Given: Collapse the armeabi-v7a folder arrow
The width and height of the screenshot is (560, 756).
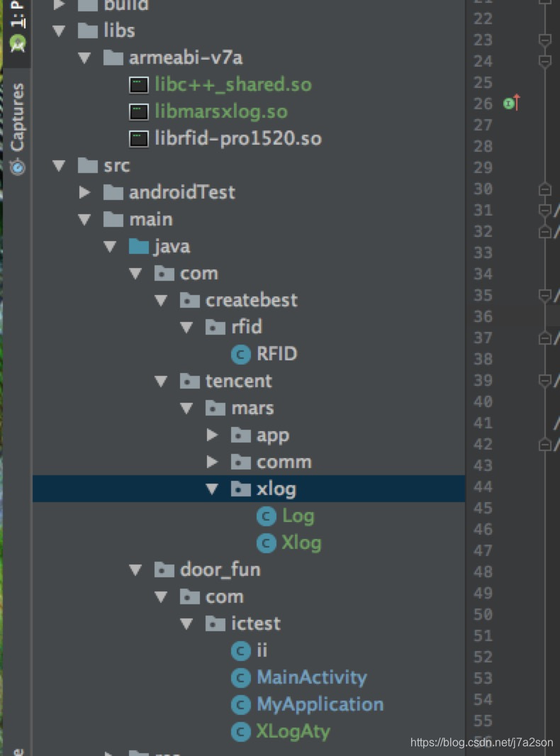Looking at the screenshot, I should tap(85, 58).
